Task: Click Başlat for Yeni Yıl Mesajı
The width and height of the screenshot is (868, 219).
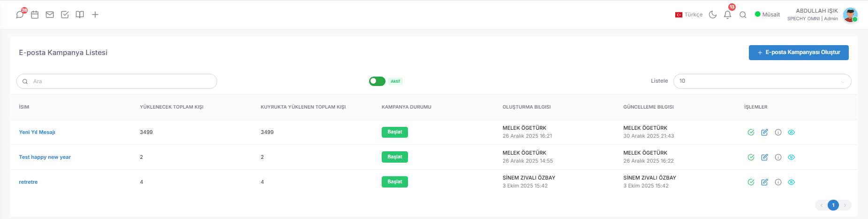Action: pyautogui.click(x=395, y=132)
